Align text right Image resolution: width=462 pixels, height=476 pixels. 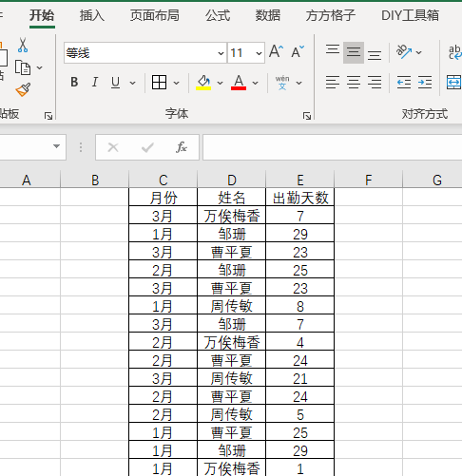pos(375,83)
